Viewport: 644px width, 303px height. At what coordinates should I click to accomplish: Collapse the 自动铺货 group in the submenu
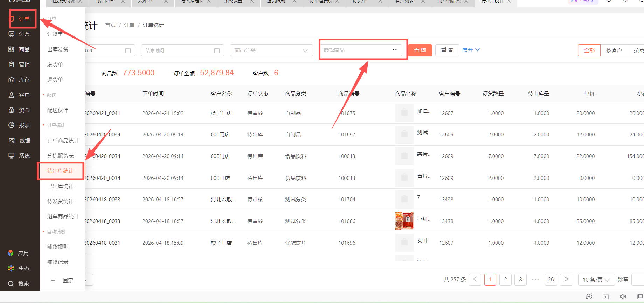[54, 232]
